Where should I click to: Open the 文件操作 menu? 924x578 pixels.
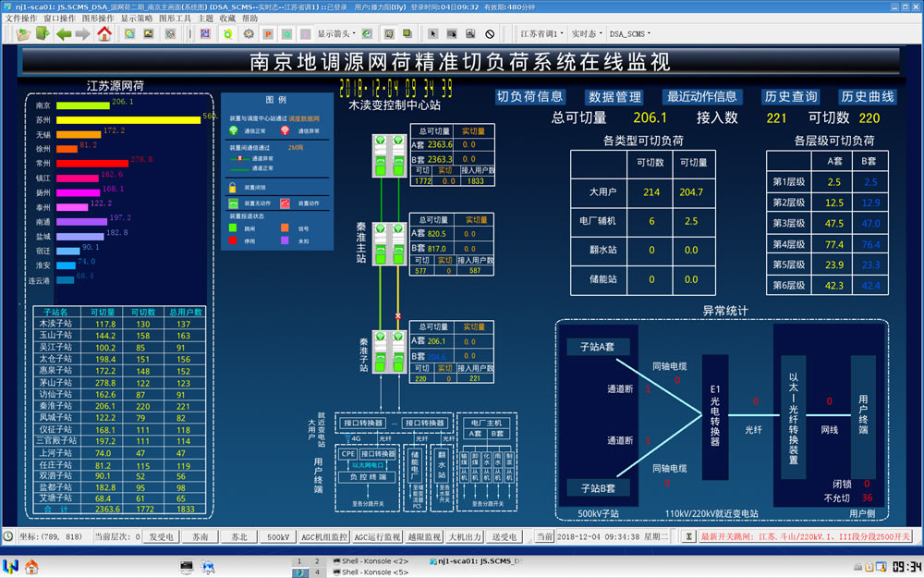(x=20, y=18)
